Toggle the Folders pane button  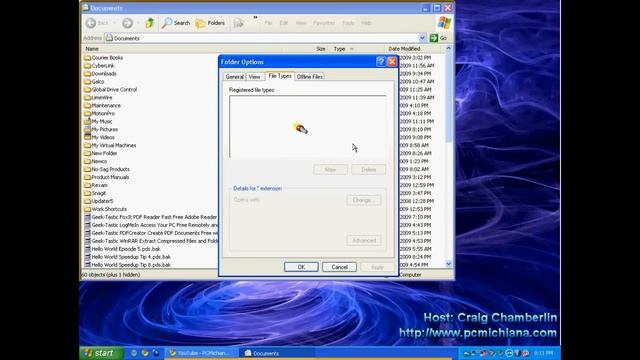(x=210, y=23)
